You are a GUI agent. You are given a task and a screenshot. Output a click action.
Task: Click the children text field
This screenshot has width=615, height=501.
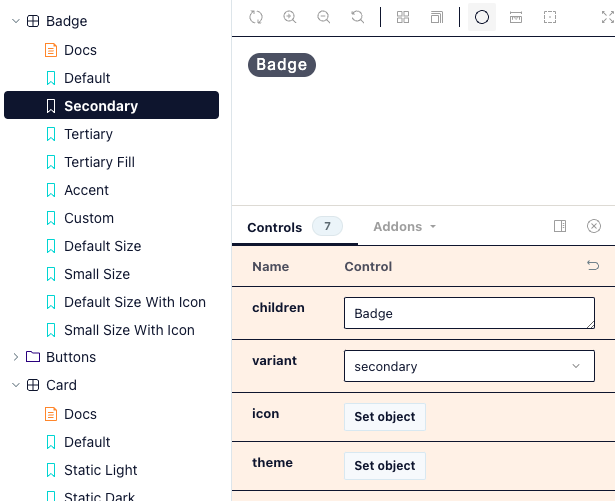(469, 314)
